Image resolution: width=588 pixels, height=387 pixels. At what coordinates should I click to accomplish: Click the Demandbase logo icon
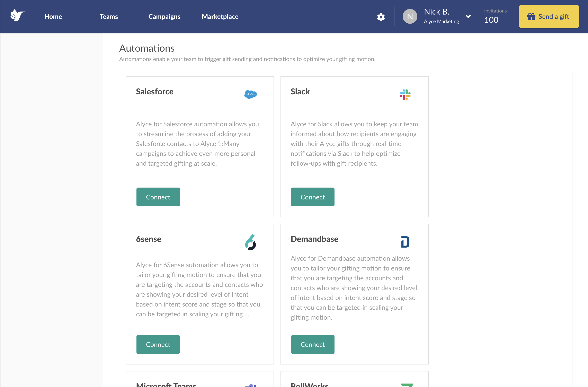point(405,242)
